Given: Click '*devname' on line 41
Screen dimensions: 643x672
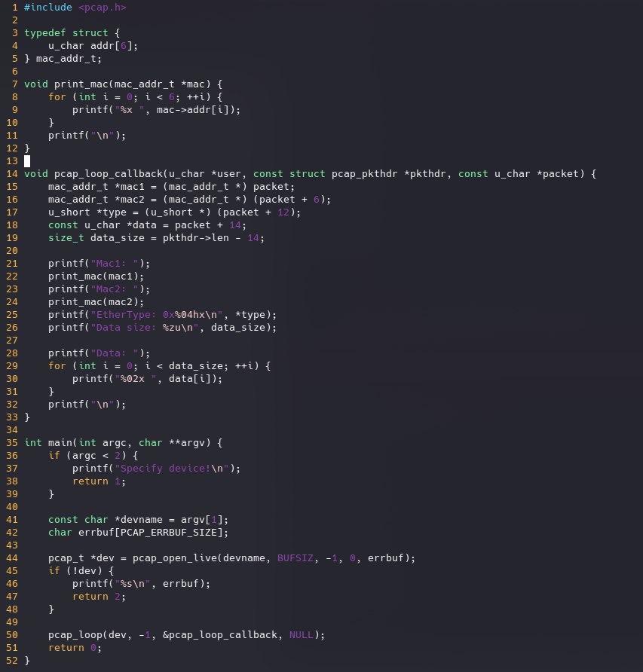Looking at the screenshot, I should tap(139, 520).
